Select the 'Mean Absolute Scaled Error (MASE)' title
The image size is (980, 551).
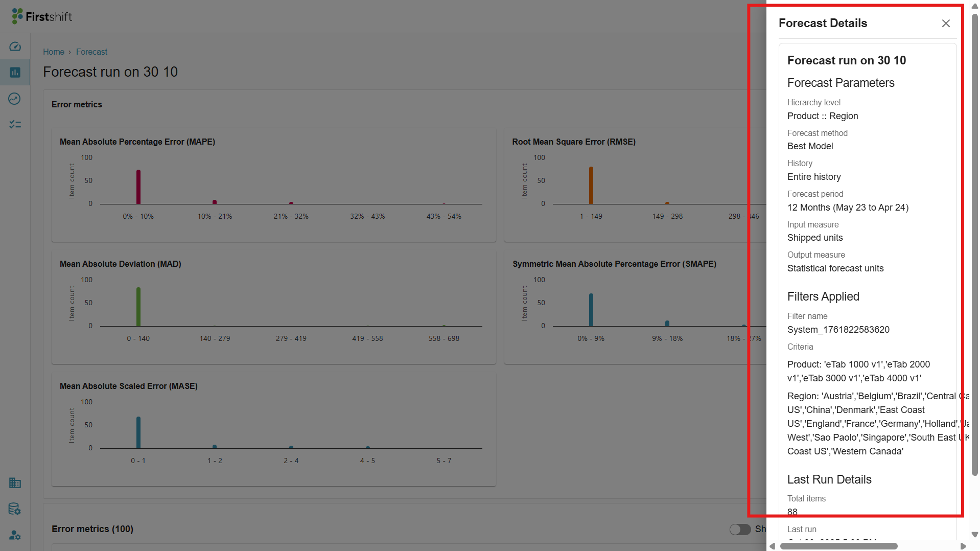pos(129,386)
